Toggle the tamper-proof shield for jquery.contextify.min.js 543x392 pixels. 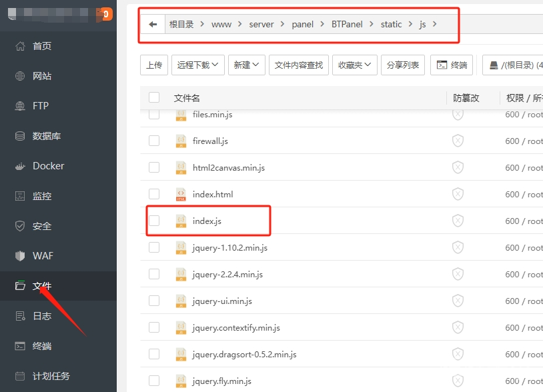coord(458,327)
